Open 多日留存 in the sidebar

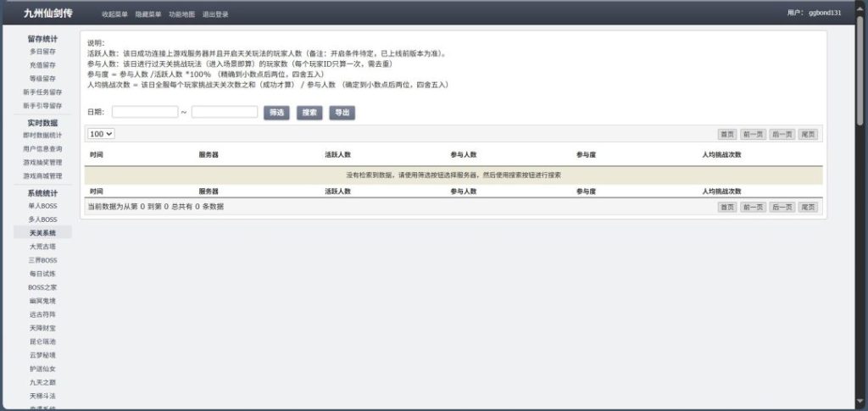point(42,51)
